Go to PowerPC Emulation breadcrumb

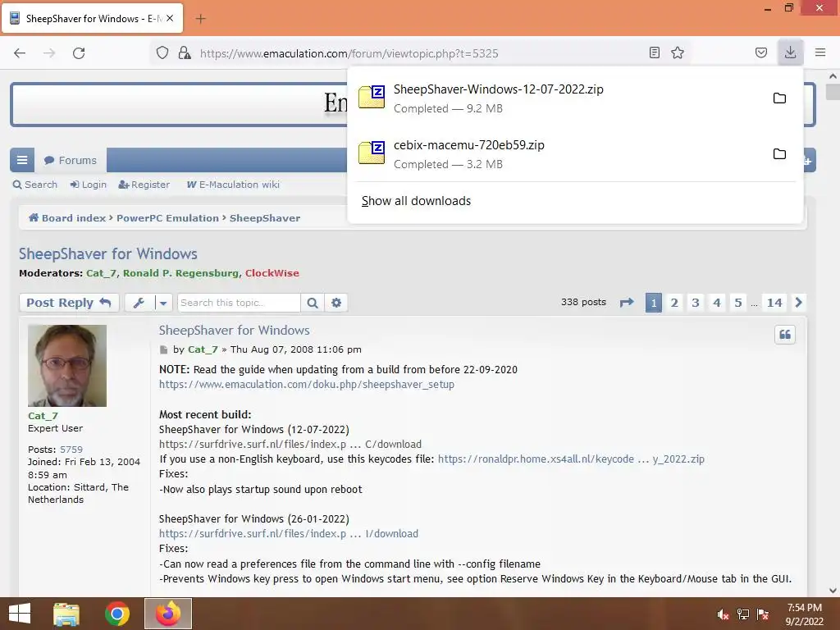tap(167, 218)
